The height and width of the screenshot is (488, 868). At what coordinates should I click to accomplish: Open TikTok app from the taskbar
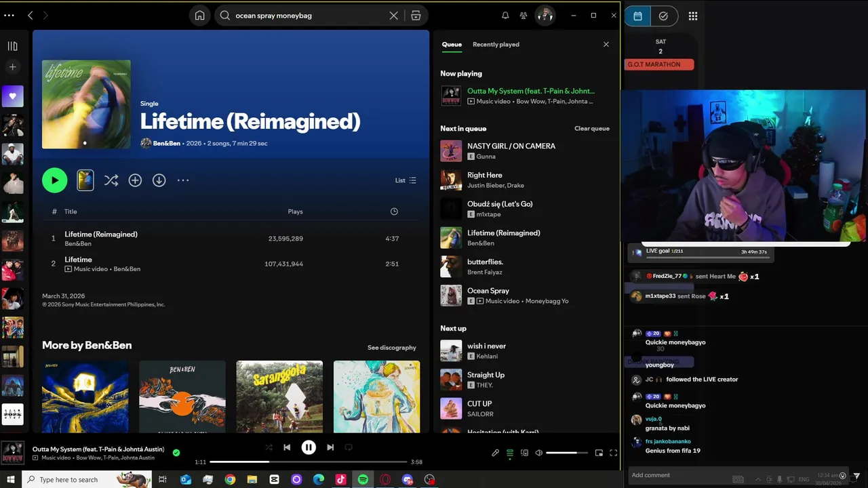pos(341,479)
